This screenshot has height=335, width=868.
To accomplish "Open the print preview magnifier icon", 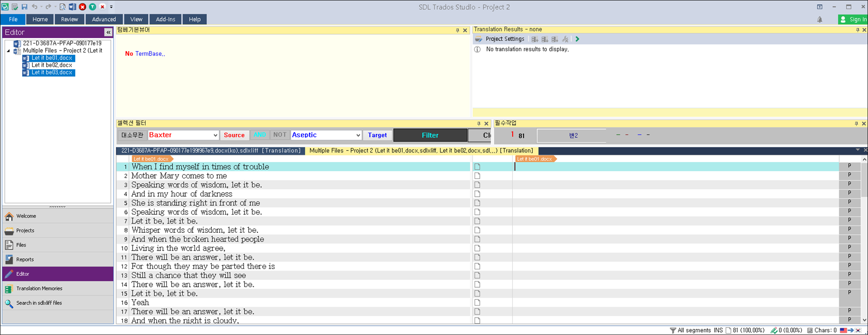I will (x=63, y=7).
